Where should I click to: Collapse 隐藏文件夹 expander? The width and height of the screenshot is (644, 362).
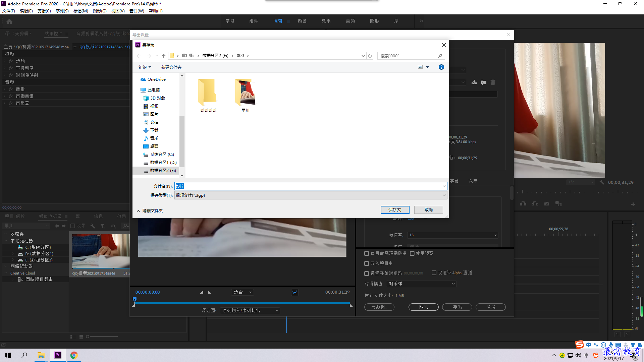coord(150,211)
